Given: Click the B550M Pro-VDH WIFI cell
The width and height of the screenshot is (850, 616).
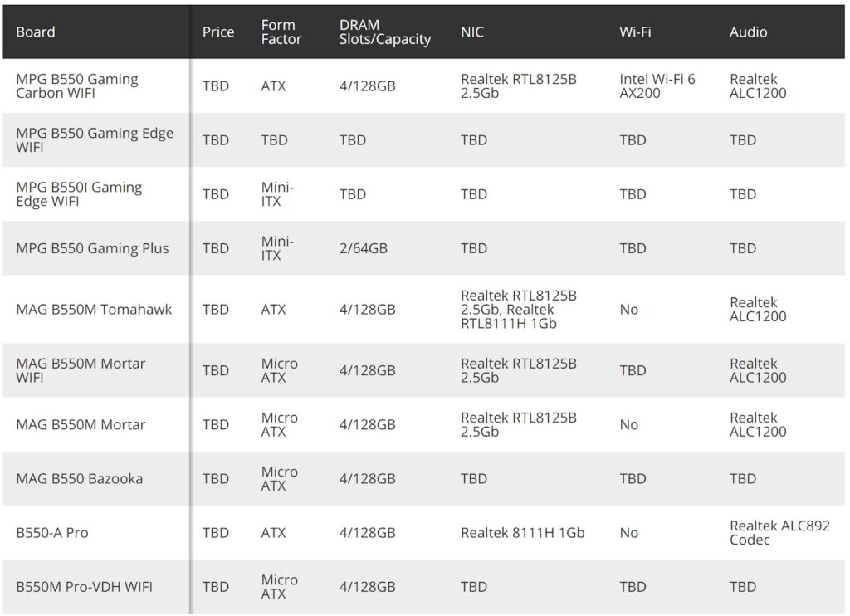Looking at the screenshot, I should 84,587.
